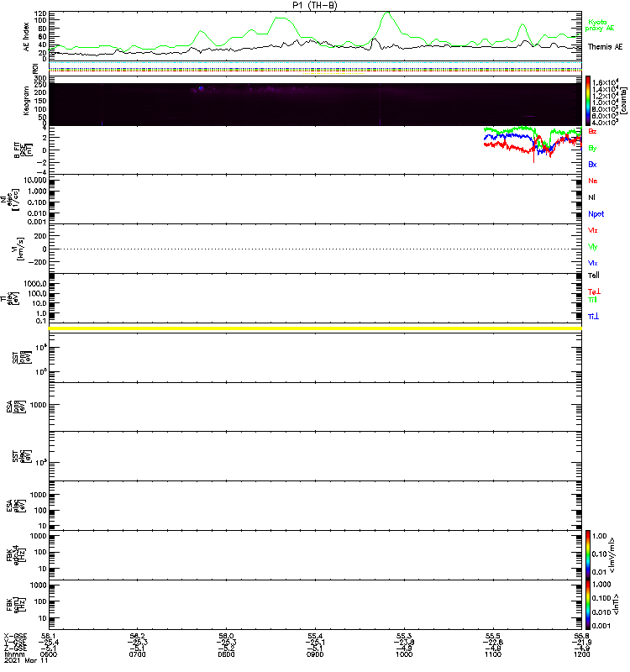Click the 'hhmm' row label
The height and width of the screenshot is (672, 630).
coord(14,654)
